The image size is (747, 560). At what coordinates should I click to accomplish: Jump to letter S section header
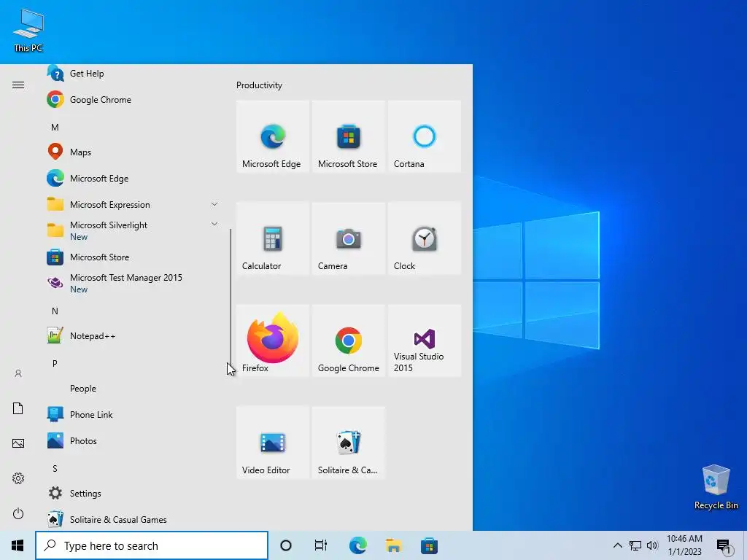click(x=55, y=469)
